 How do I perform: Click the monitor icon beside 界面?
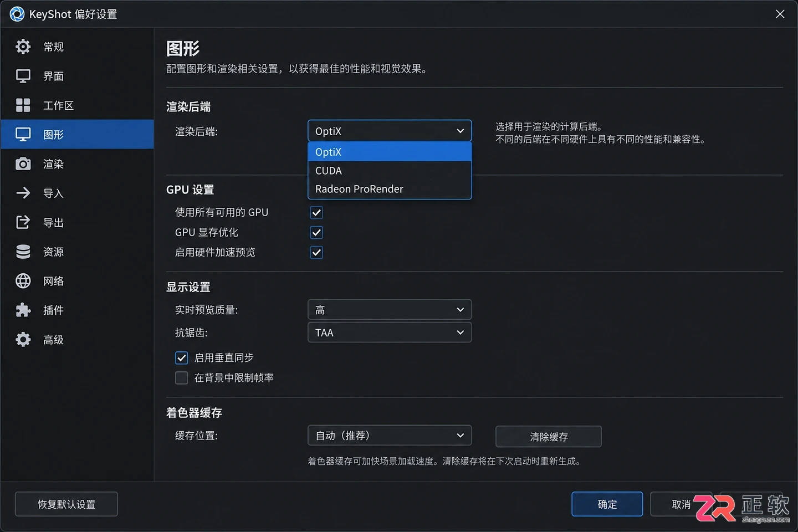(23, 76)
